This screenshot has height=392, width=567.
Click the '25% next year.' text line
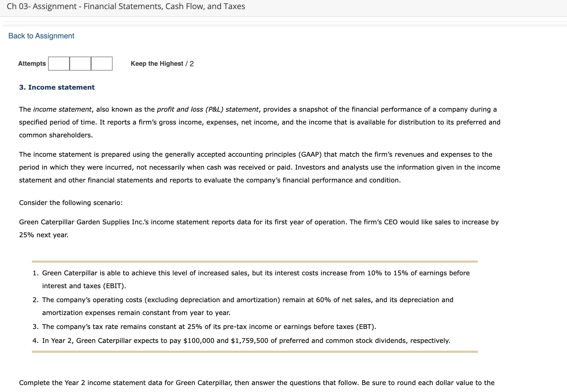point(44,235)
